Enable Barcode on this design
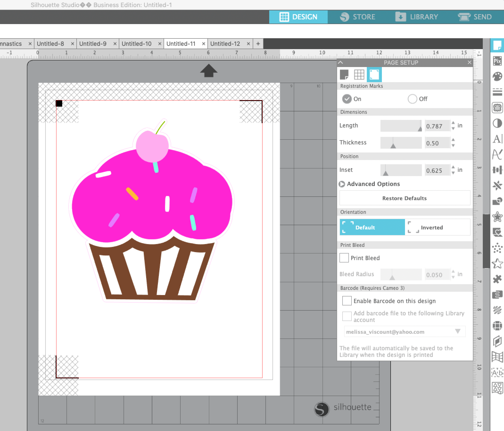The width and height of the screenshot is (504, 431). point(347,300)
